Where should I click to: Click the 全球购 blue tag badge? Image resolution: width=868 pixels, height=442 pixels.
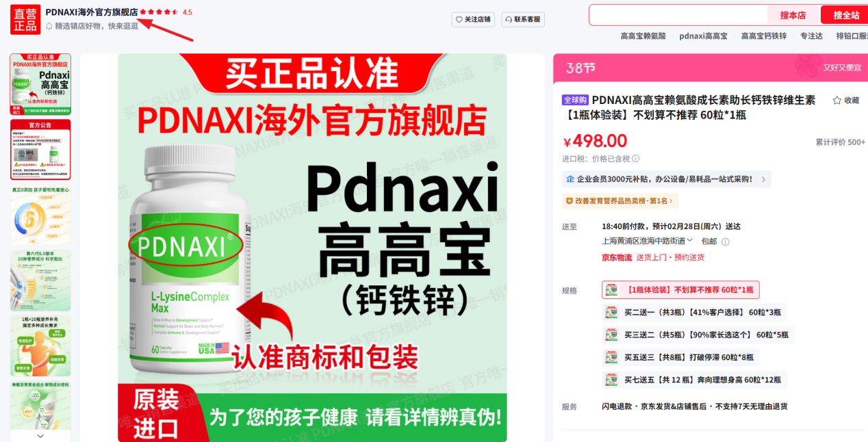pos(576,100)
